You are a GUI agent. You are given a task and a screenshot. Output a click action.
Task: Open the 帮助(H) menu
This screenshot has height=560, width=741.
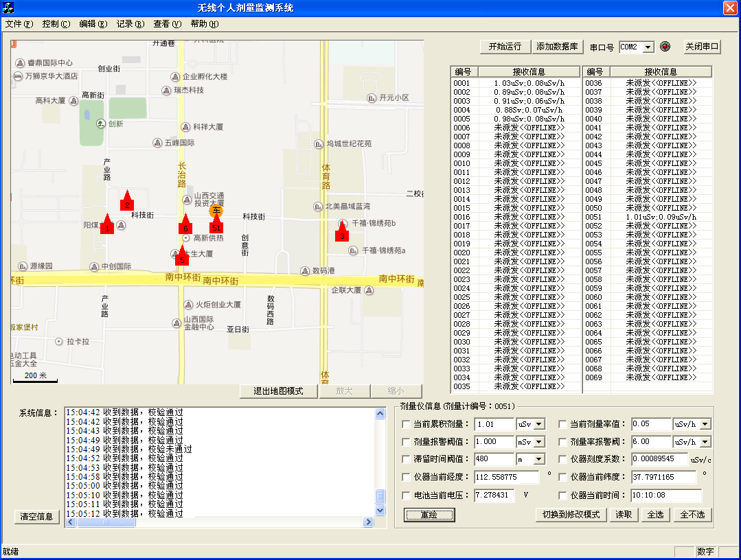click(x=205, y=23)
